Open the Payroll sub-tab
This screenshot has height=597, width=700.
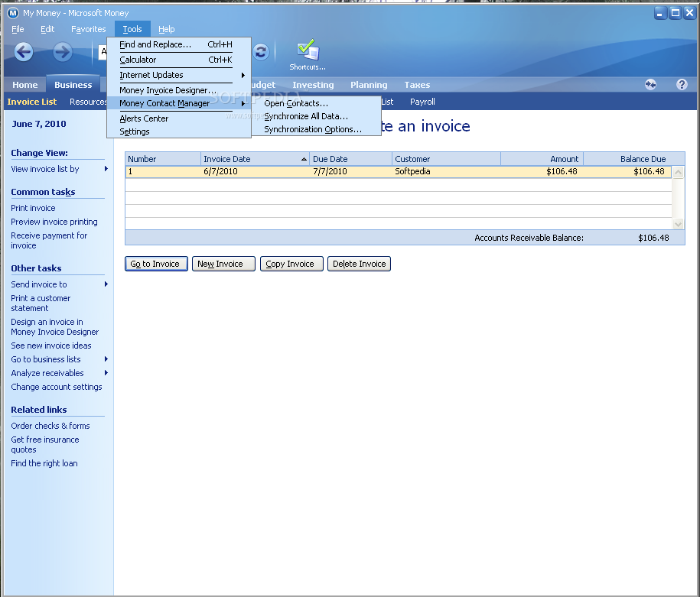pos(422,102)
